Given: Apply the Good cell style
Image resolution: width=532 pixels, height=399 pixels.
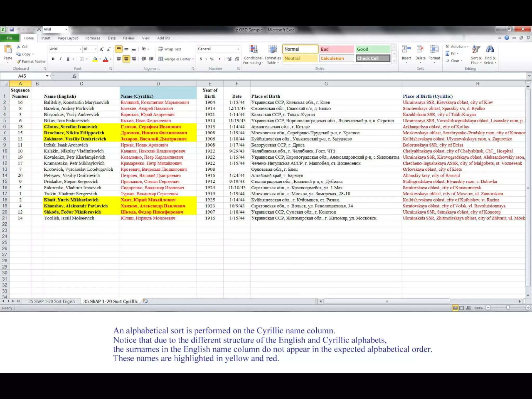Looking at the screenshot, I should tap(373, 49).
